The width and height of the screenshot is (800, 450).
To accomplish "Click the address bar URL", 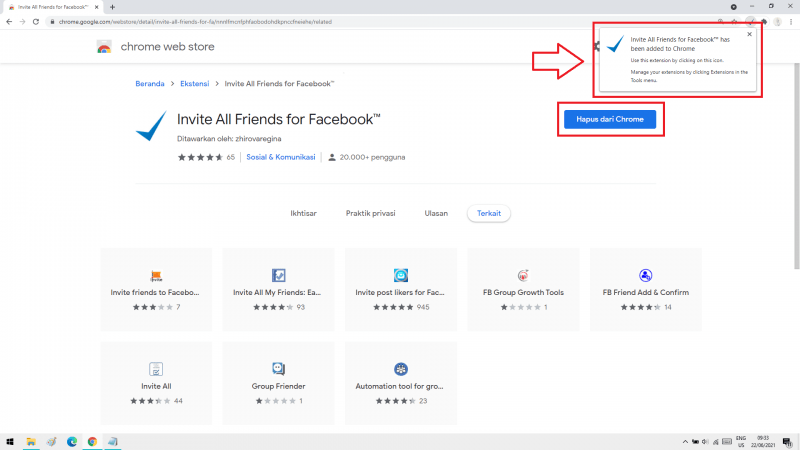I will pos(195,22).
